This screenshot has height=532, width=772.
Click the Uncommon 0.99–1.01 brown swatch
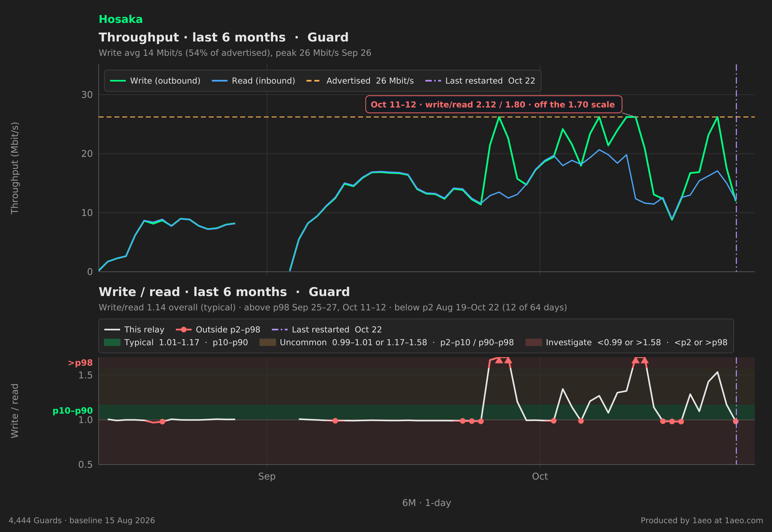[268, 343]
